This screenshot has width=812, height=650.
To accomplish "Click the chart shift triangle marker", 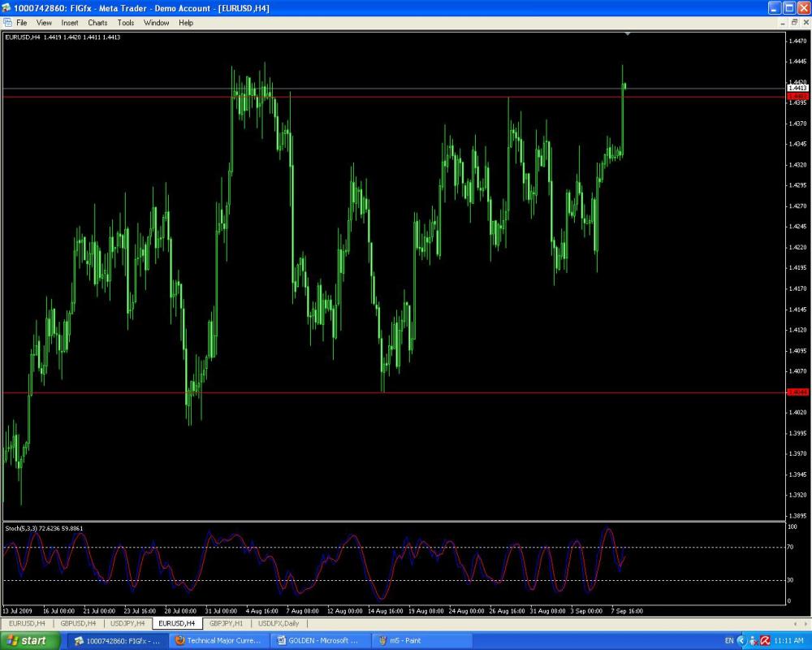I will (627, 33).
